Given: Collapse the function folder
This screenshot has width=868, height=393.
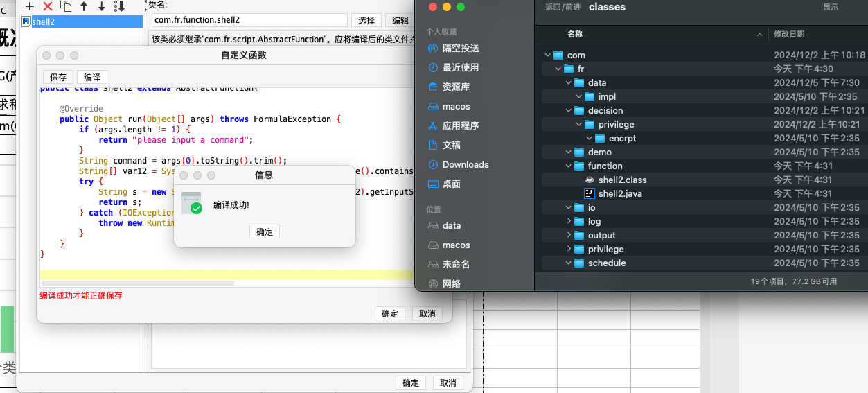Looking at the screenshot, I should pyautogui.click(x=569, y=166).
